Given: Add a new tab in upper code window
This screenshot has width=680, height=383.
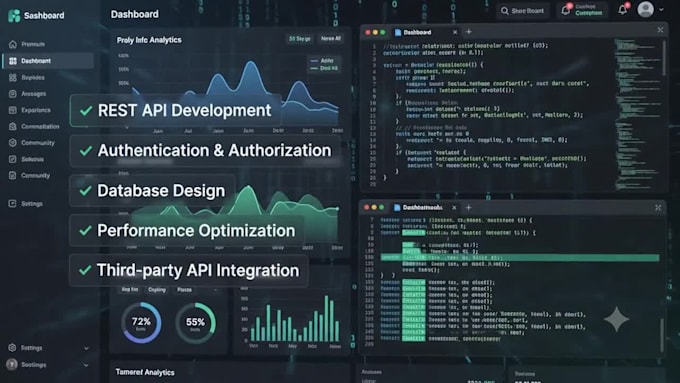Looking at the screenshot, I should [469, 32].
